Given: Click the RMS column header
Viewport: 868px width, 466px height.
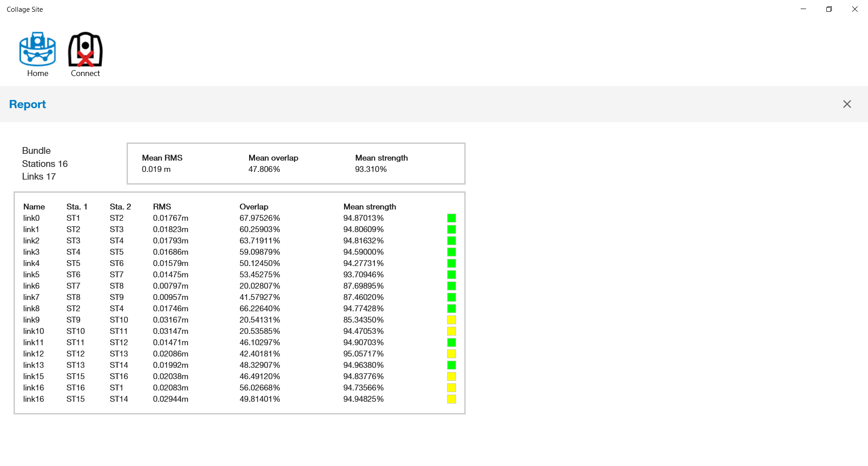Looking at the screenshot, I should tap(162, 207).
